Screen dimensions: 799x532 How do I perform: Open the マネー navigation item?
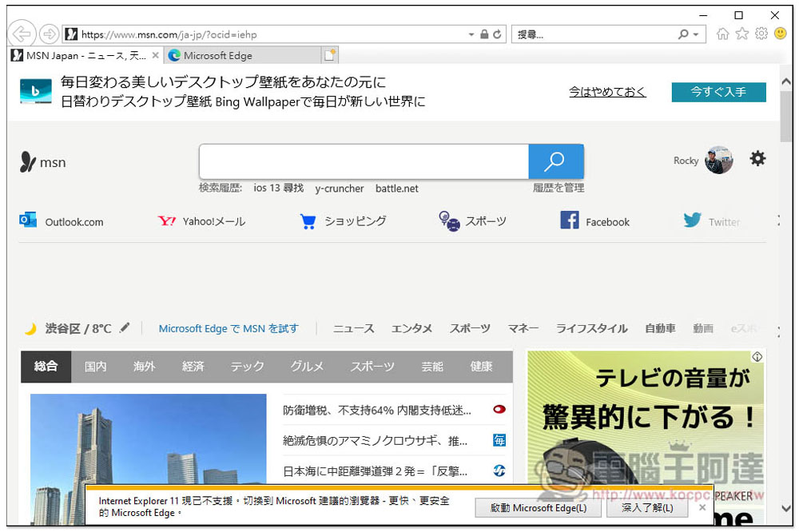click(x=523, y=328)
